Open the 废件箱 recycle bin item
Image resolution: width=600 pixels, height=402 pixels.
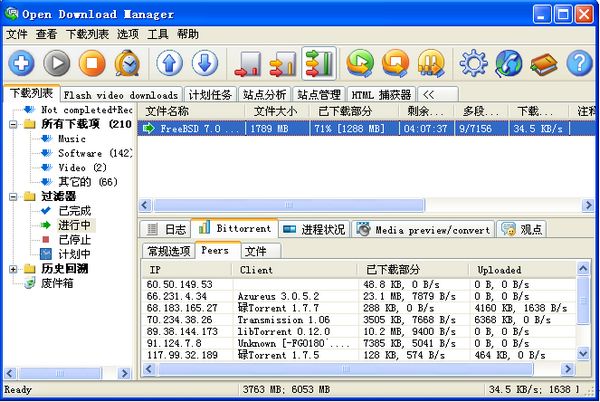pos(57,283)
